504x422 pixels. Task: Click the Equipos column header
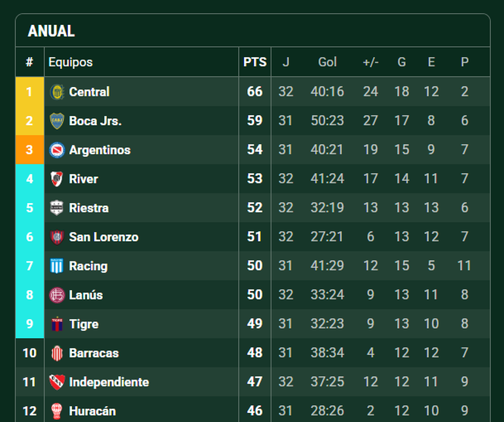[71, 62]
